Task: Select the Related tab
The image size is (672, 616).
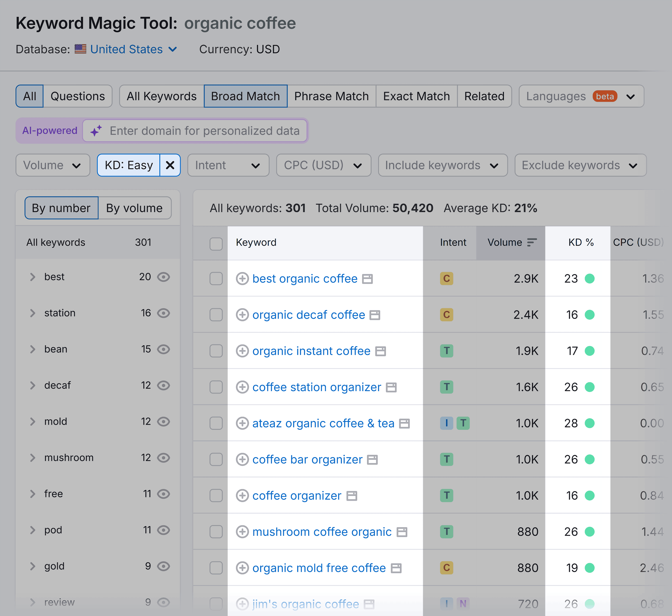Action: [x=484, y=96]
